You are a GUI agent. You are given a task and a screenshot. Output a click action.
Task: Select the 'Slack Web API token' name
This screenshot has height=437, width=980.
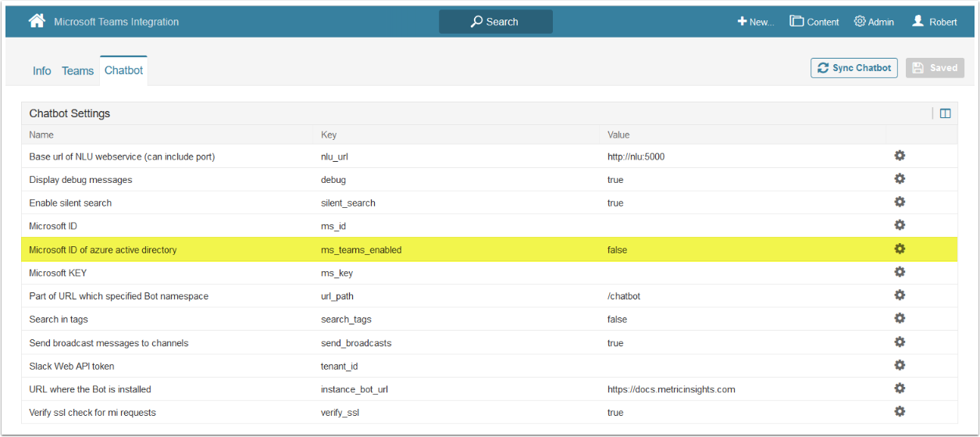[x=72, y=366]
